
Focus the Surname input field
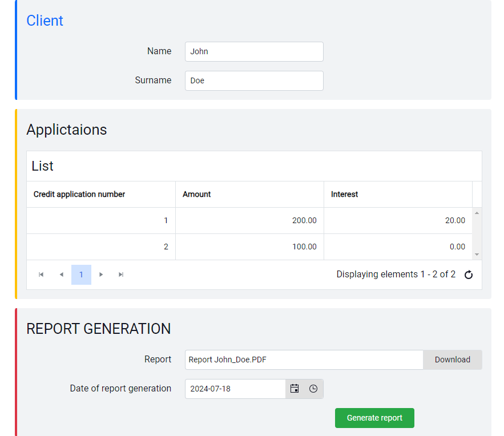tap(254, 80)
